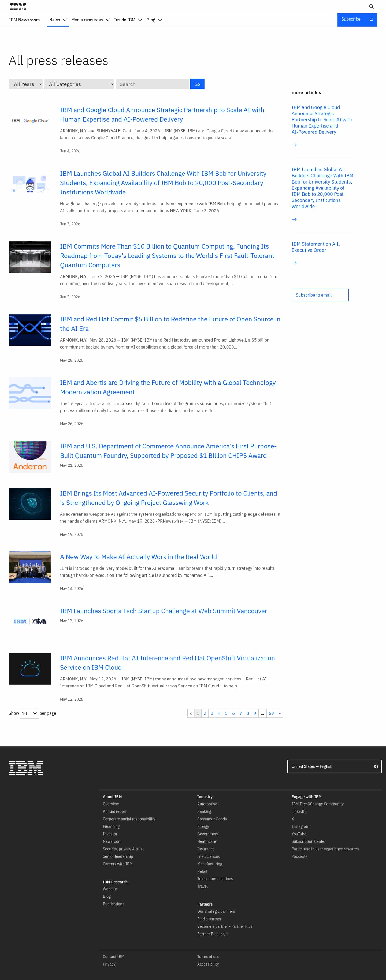The height and width of the screenshot is (980, 386).
Task: Open the All Categories dropdown
Action: [79, 84]
